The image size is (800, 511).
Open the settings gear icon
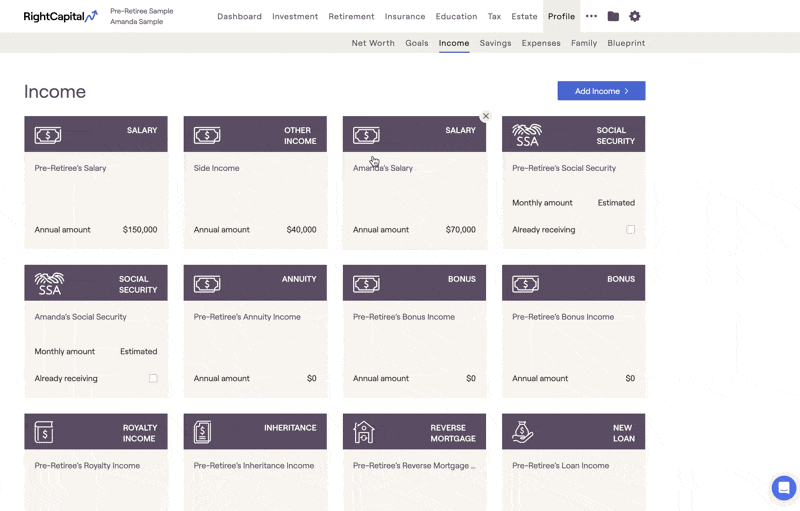coord(635,16)
